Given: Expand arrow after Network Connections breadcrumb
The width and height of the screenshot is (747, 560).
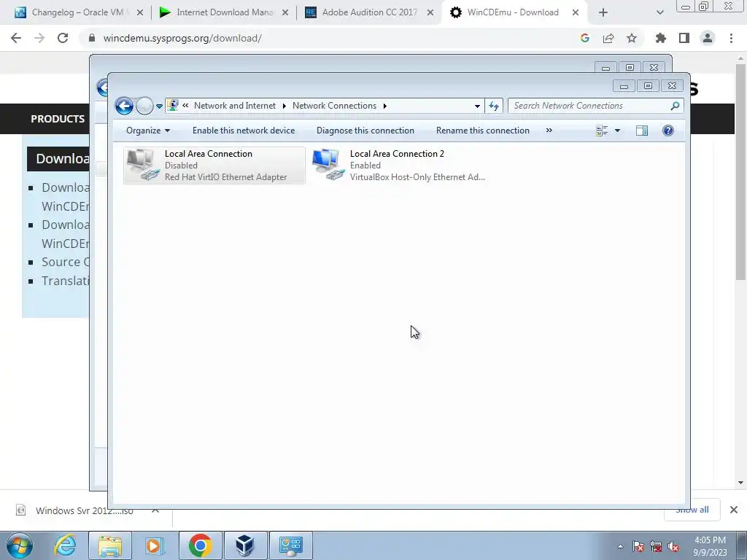Looking at the screenshot, I should pos(385,106).
